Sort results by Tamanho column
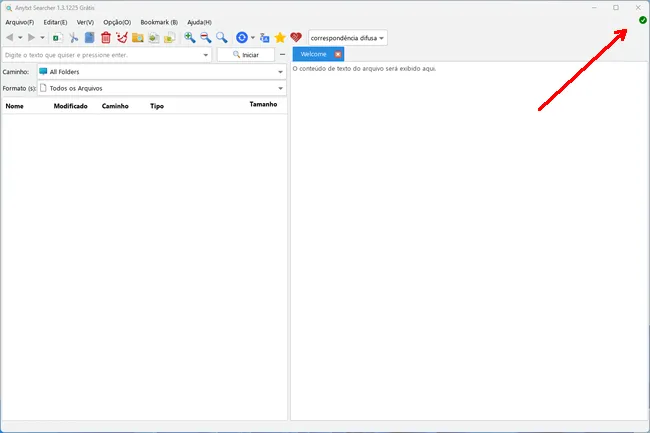The height and width of the screenshot is (433, 650). pos(263,104)
